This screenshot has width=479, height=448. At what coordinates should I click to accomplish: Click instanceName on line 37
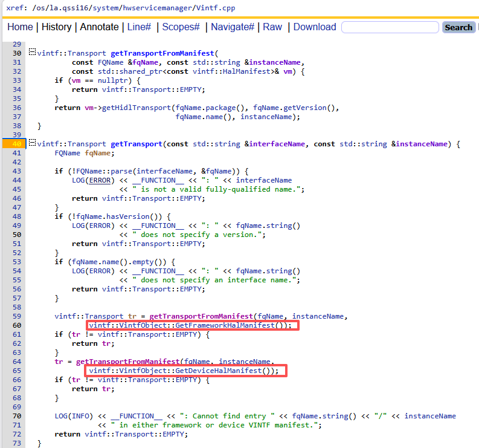266,117
